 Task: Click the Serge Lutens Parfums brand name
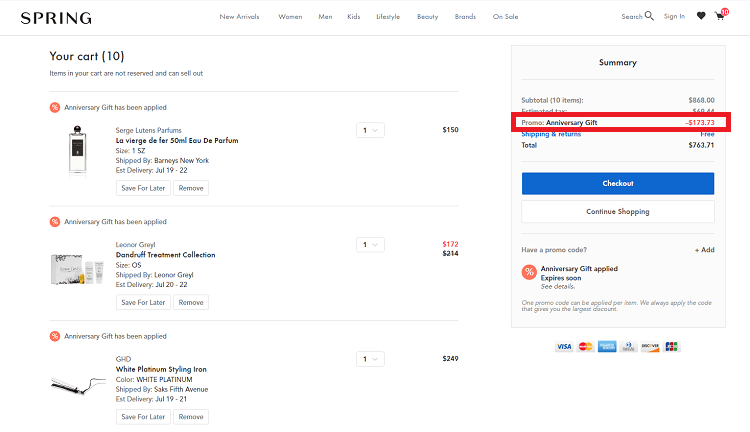149,130
